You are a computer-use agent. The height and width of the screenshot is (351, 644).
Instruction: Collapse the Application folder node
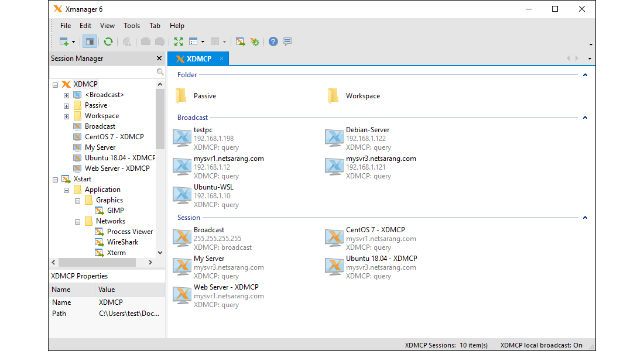click(x=66, y=190)
